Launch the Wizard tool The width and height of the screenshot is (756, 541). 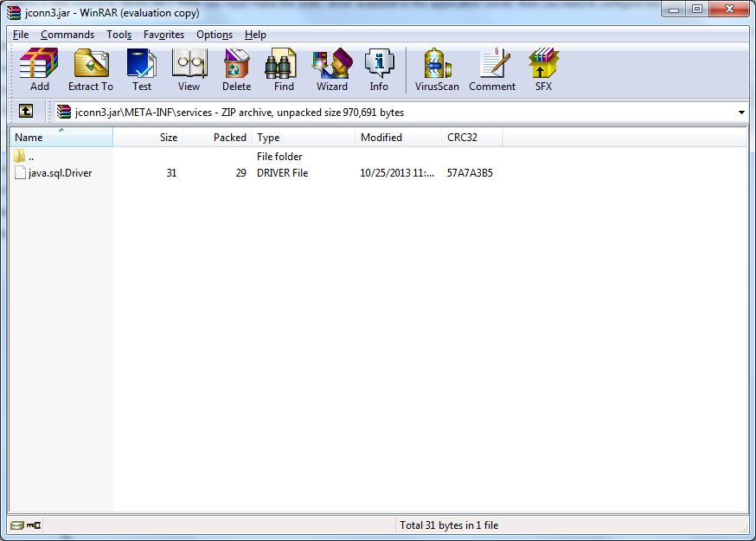coord(331,69)
